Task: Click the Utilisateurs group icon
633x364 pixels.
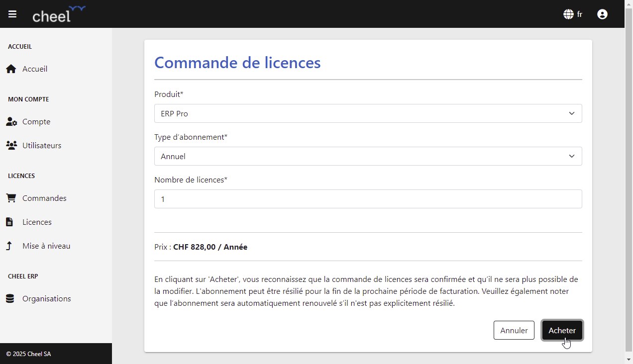Action: (11, 146)
